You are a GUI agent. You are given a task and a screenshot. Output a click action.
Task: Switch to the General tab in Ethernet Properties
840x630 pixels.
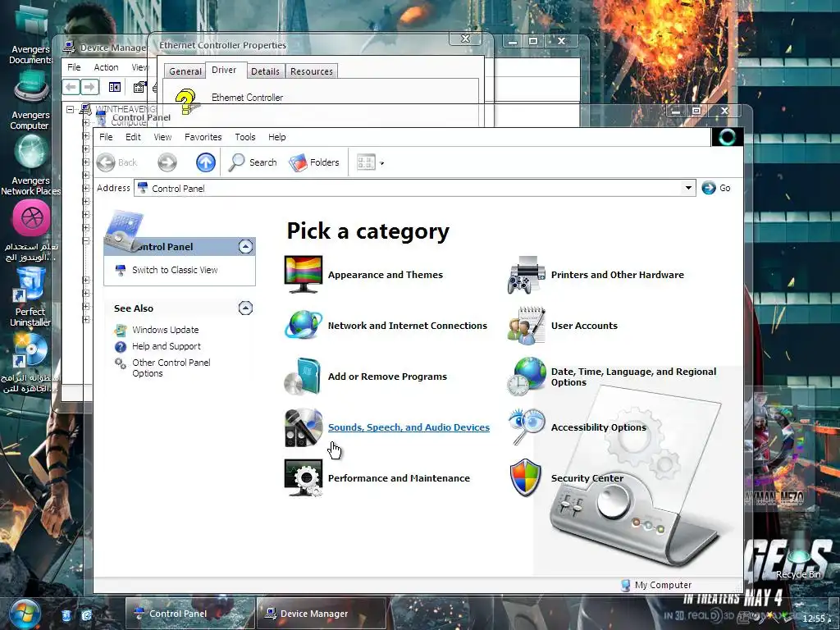coord(185,71)
